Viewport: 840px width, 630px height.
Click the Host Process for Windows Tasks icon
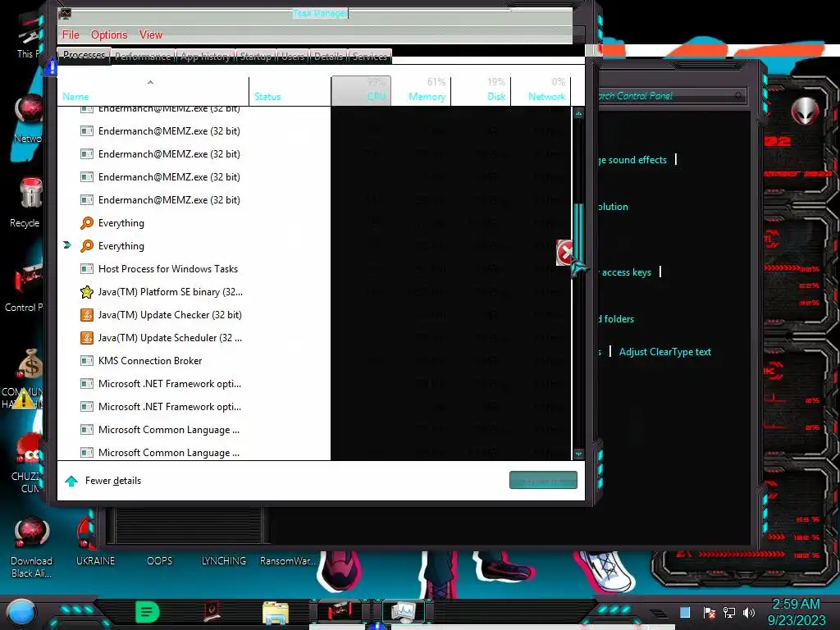point(86,269)
